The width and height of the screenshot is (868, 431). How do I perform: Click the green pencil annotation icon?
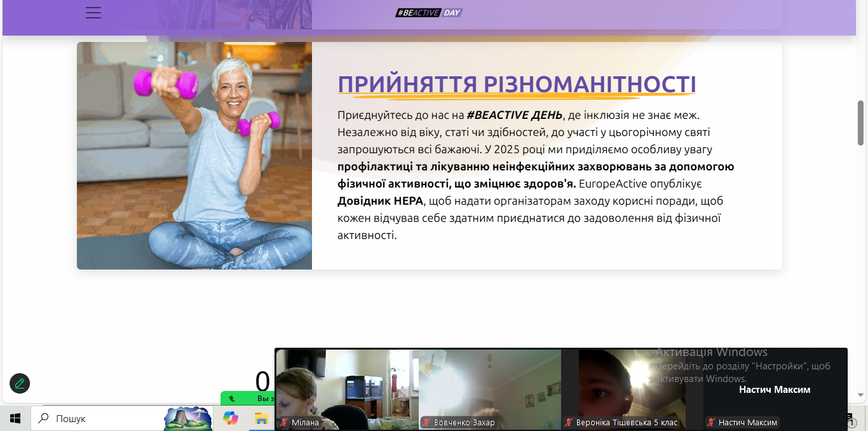(20, 383)
